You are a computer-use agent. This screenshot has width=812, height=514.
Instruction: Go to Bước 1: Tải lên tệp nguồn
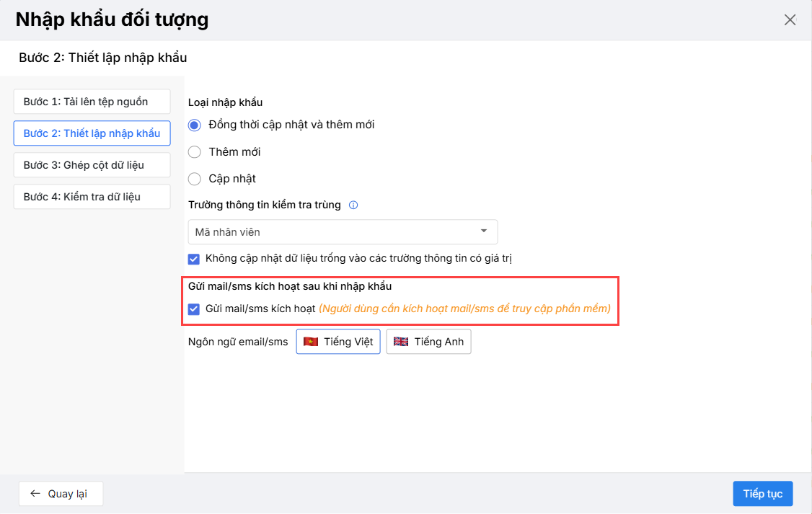[x=92, y=102]
